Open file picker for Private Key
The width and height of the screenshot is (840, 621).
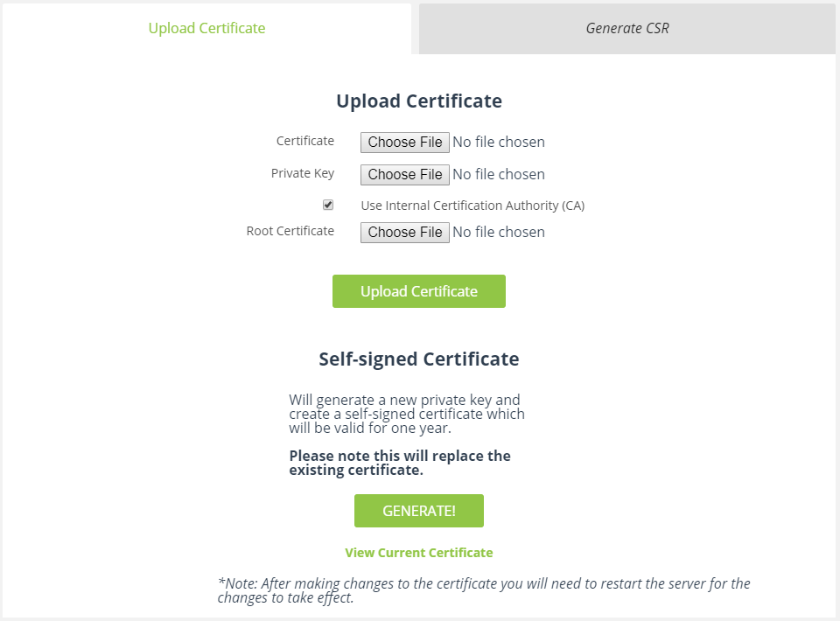coord(404,175)
